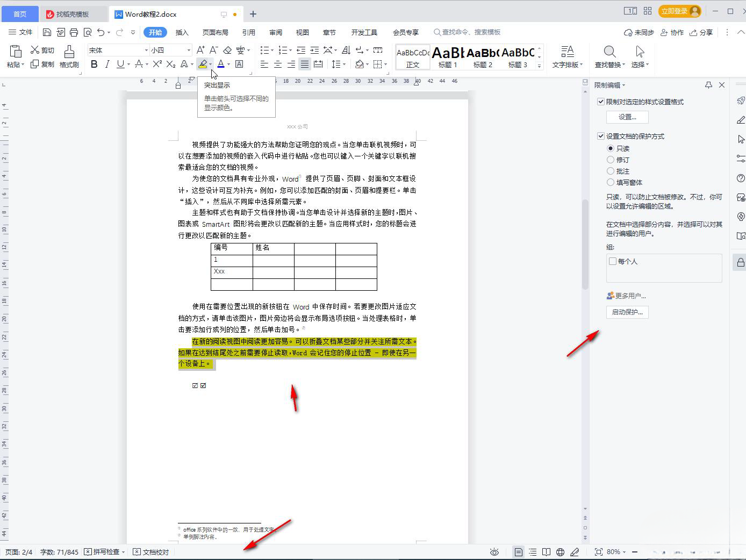Open the 选择 dropdown

[640, 64]
